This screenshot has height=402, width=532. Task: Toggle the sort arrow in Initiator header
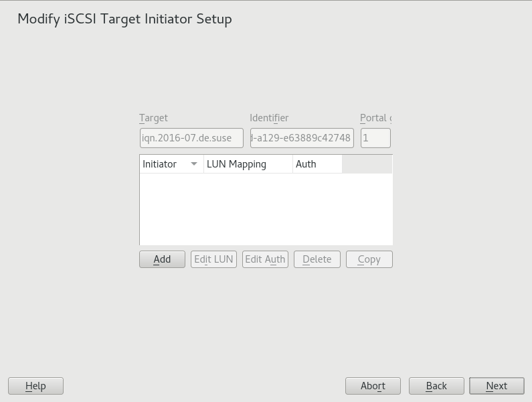[194, 164]
